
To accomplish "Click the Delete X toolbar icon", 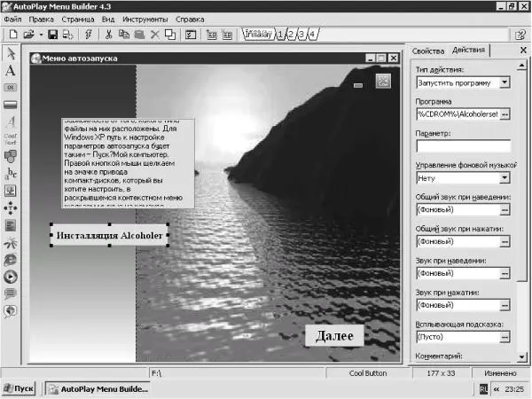I will (154, 35).
